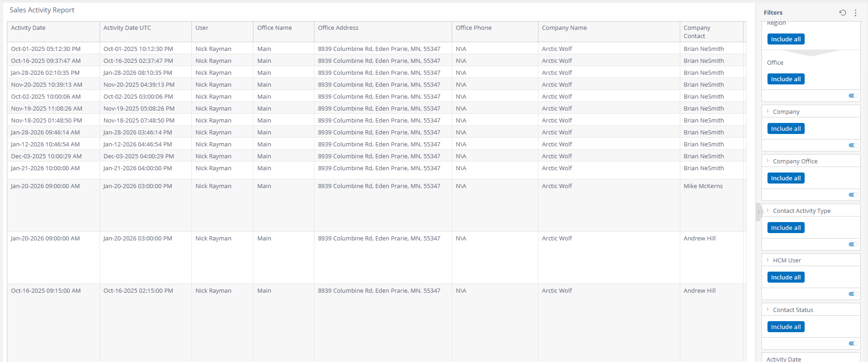Click the Company Name column header
Screen dimensions: 868x362
(x=609, y=32)
